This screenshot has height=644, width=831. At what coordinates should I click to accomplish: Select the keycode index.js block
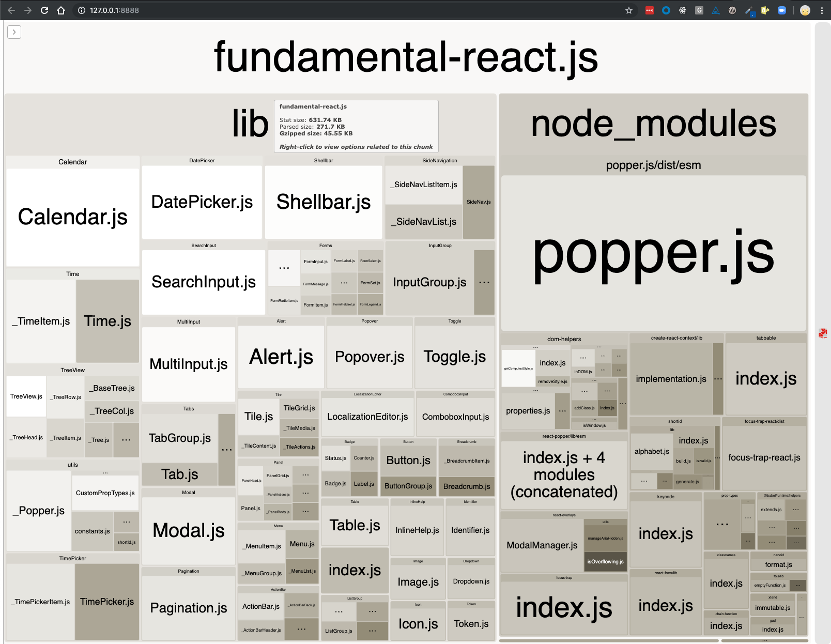(666, 534)
